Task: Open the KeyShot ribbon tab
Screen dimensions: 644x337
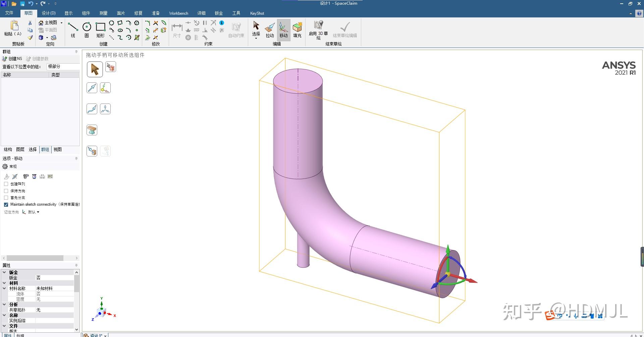Action: point(257,13)
